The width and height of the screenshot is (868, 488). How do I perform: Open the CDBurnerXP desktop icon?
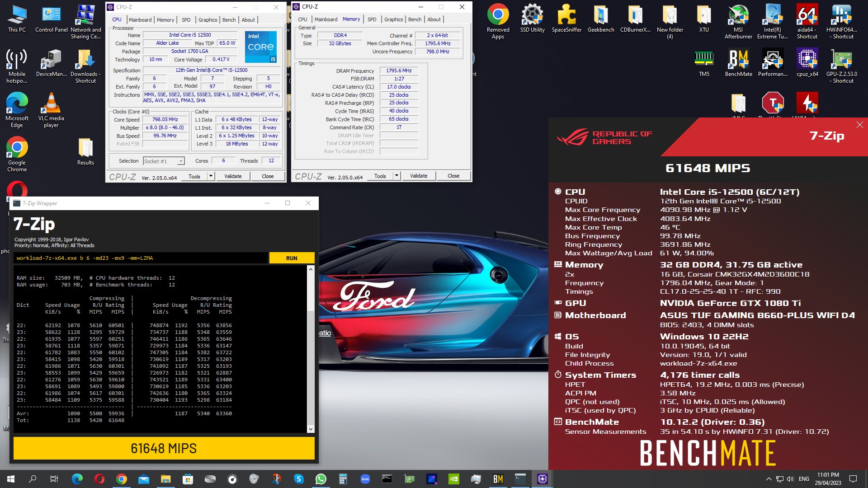click(x=635, y=19)
